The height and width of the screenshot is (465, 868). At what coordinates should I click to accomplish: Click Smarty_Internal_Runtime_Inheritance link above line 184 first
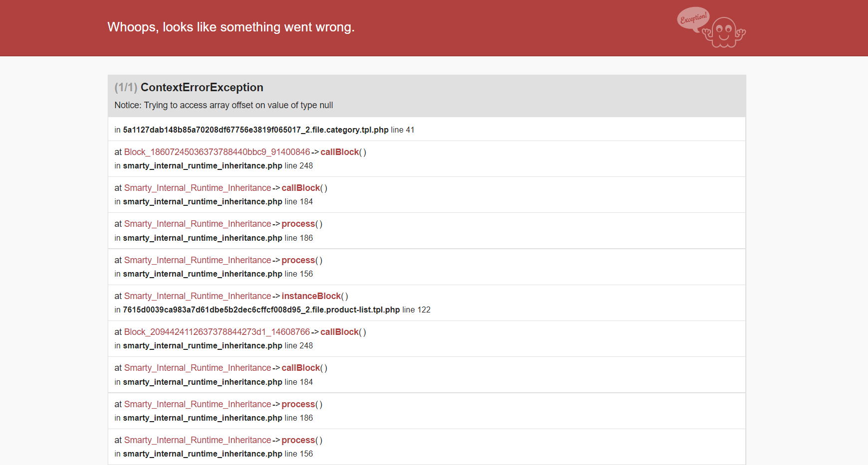pos(198,188)
